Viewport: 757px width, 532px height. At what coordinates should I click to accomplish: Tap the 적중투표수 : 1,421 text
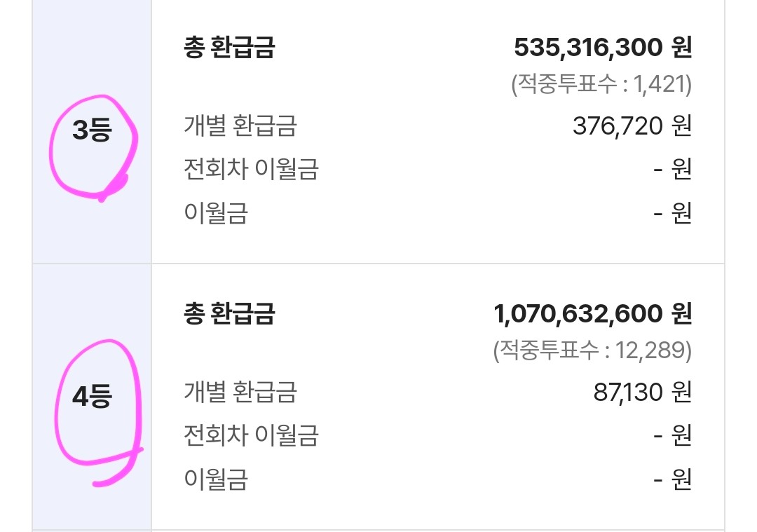pos(601,84)
